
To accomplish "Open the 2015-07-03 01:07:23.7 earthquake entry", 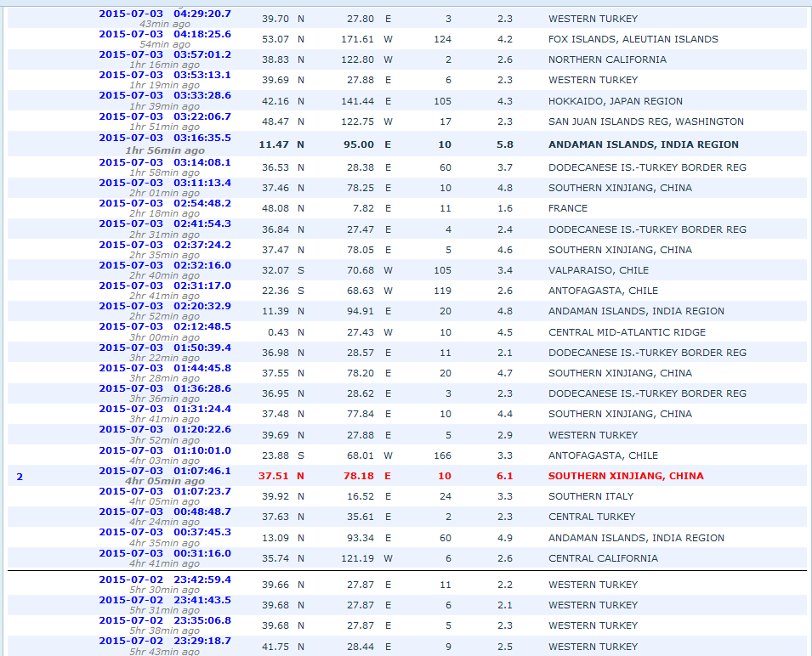I will 165,491.
